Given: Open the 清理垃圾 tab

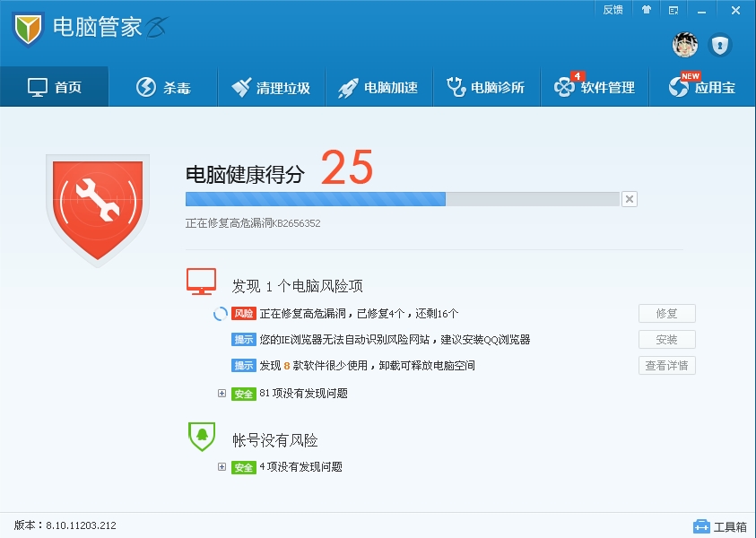Looking at the screenshot, I should pos(271,87).
